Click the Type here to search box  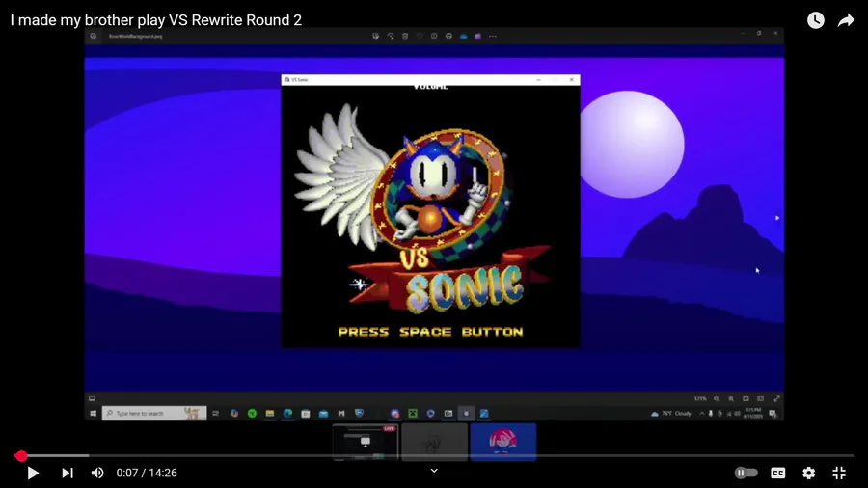[x=154, y=414]
